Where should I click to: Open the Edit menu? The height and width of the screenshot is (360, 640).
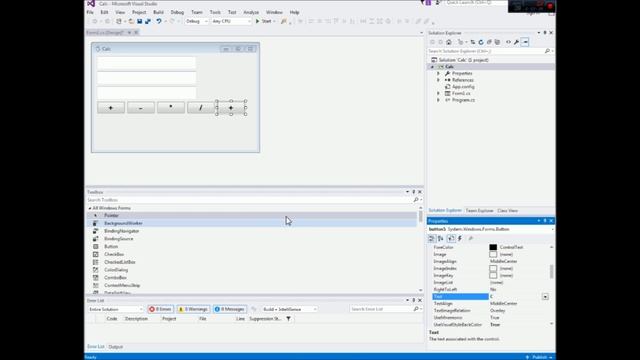[x=104, y=12]
